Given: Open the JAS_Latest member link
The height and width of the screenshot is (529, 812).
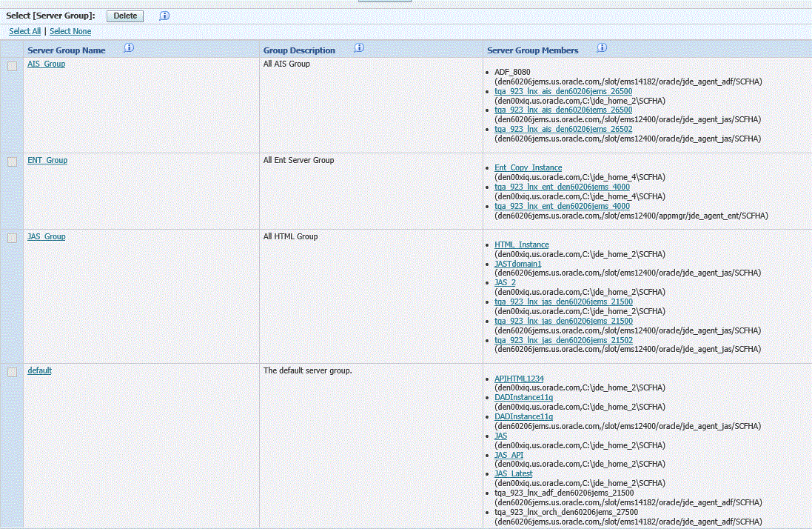Looking at the screenshot, I should pos(513,473).
